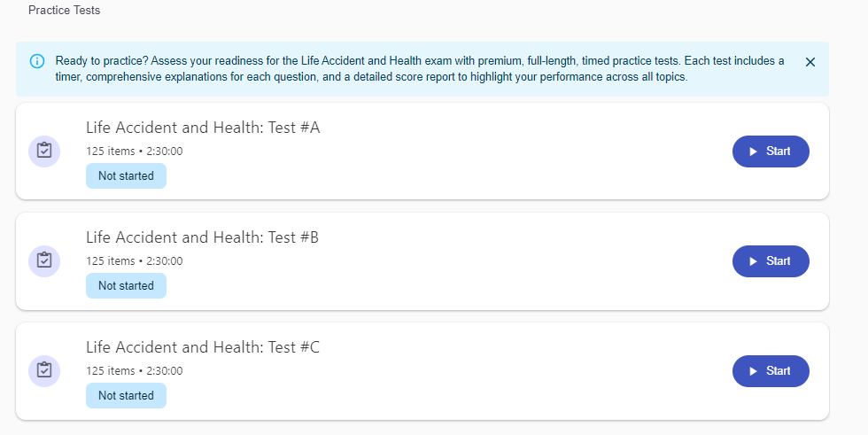Click the info icon in the banner
Viewport: 868px width, 435px height.
tap(37, 61)
